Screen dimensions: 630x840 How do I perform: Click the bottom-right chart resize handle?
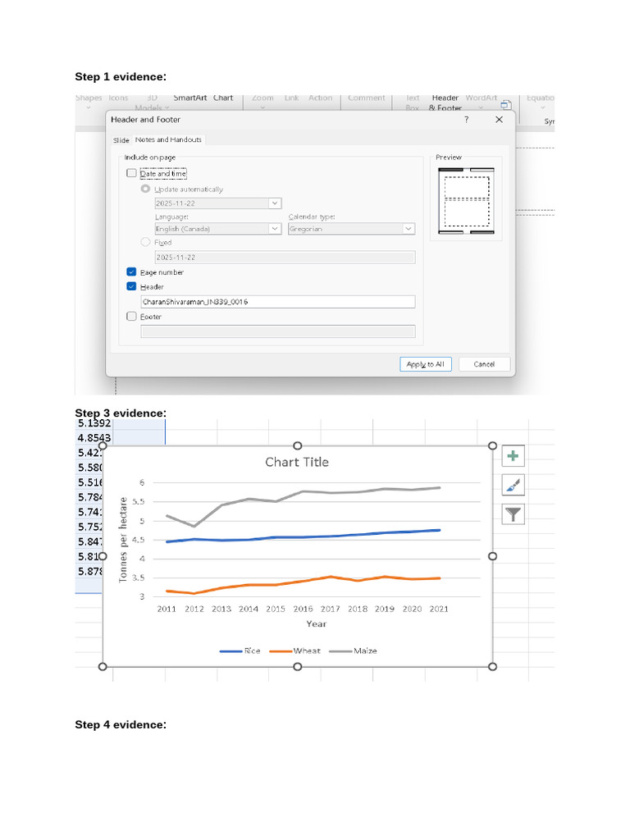pyautogui.click(x=492, y=666)
